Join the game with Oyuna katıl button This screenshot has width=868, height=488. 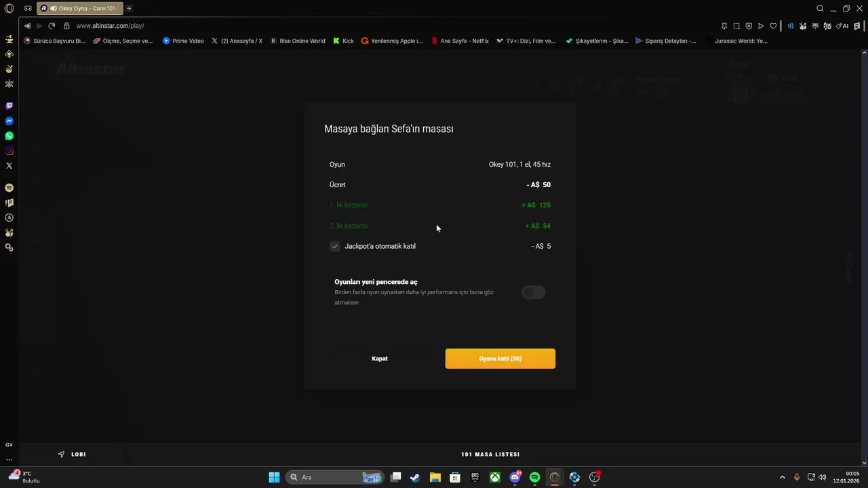click(500, 359)
